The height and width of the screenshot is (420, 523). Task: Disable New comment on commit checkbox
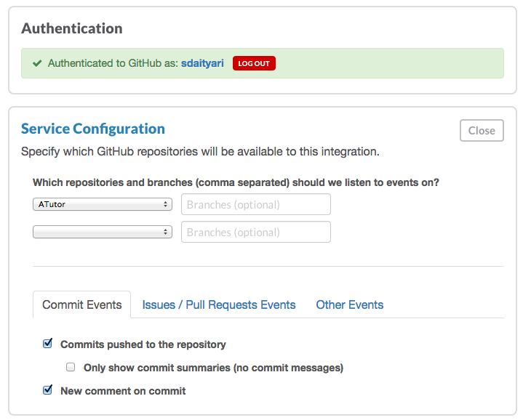tap(48, 390)
